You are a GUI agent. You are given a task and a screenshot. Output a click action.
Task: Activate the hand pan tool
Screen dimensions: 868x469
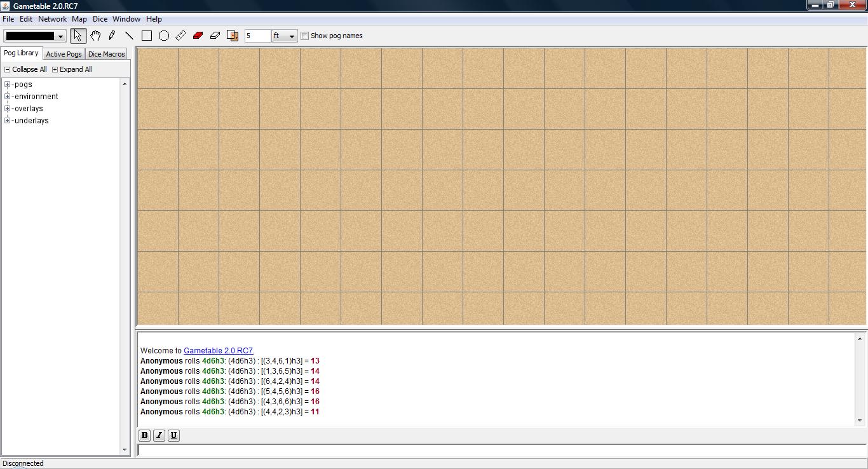(95, 36)
